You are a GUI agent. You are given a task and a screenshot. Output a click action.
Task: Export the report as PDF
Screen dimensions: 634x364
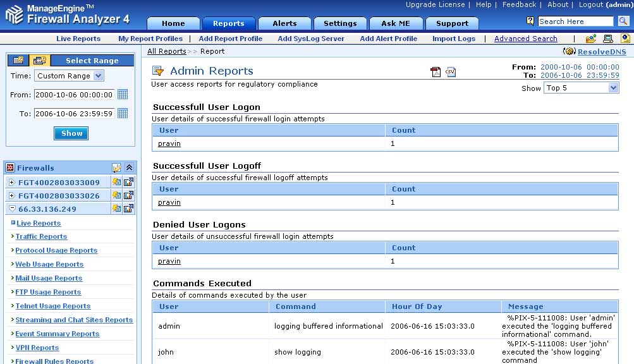(x=436, y=72)
